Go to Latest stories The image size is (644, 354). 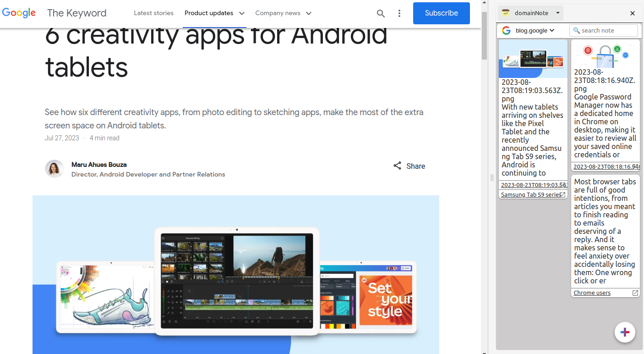point(153,13)
